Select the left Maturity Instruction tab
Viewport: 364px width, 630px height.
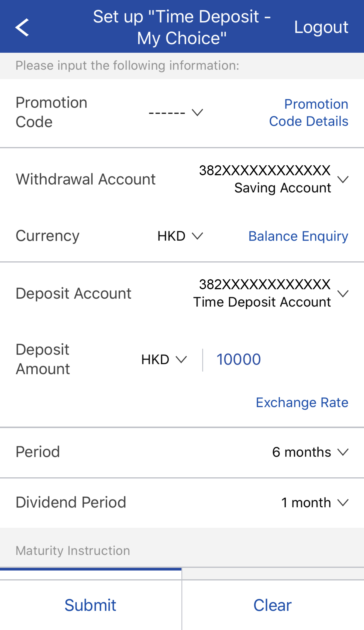91,573
